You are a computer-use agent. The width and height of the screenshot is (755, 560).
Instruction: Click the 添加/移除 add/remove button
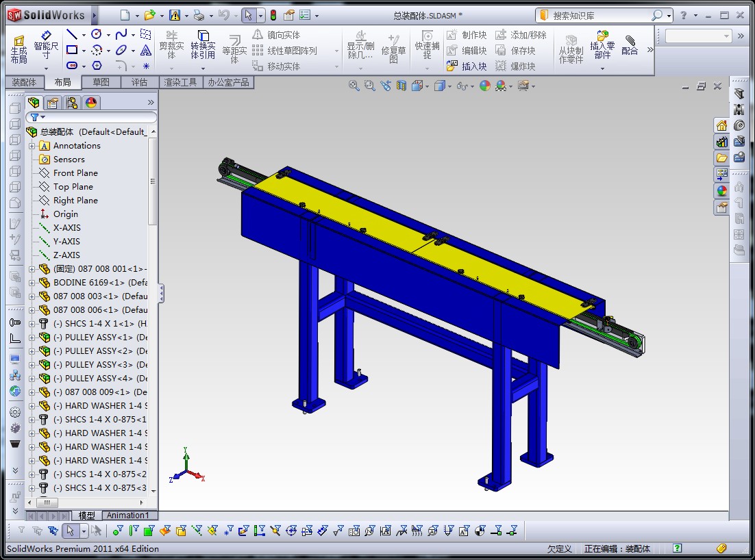tap(521, 35)
